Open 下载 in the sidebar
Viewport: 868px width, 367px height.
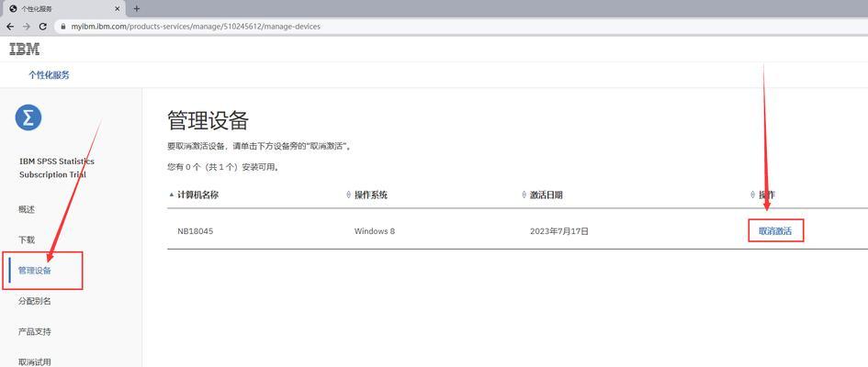tap(27, 239)
